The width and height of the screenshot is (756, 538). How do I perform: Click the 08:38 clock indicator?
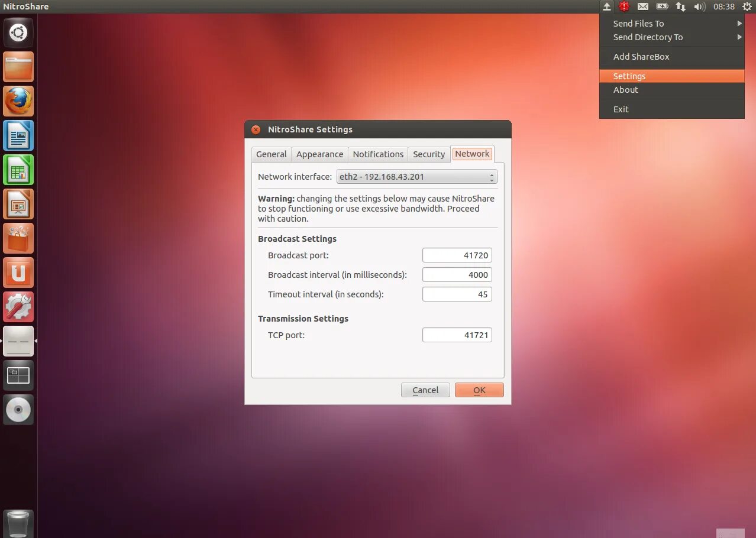pyautogui.click(x=724, y=7)
